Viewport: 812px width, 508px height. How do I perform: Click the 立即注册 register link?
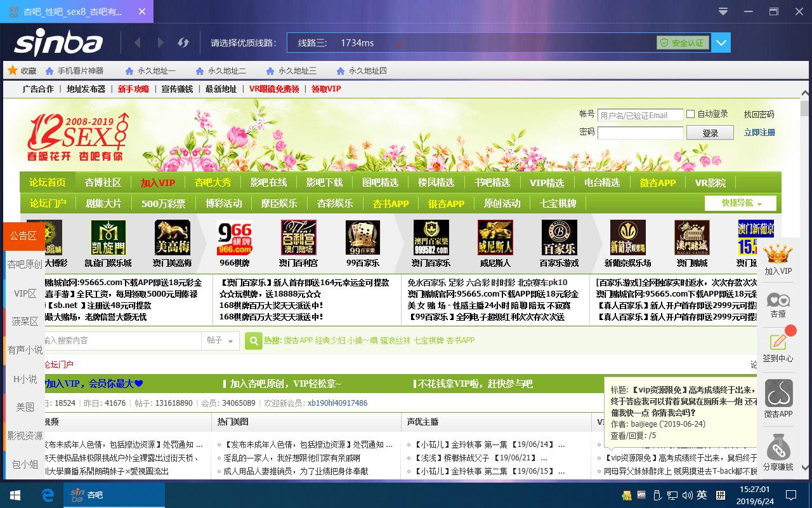click(759, 133)
